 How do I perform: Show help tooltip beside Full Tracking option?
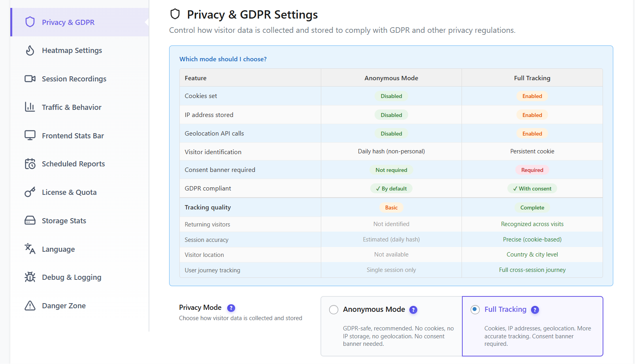pos(535,310)
